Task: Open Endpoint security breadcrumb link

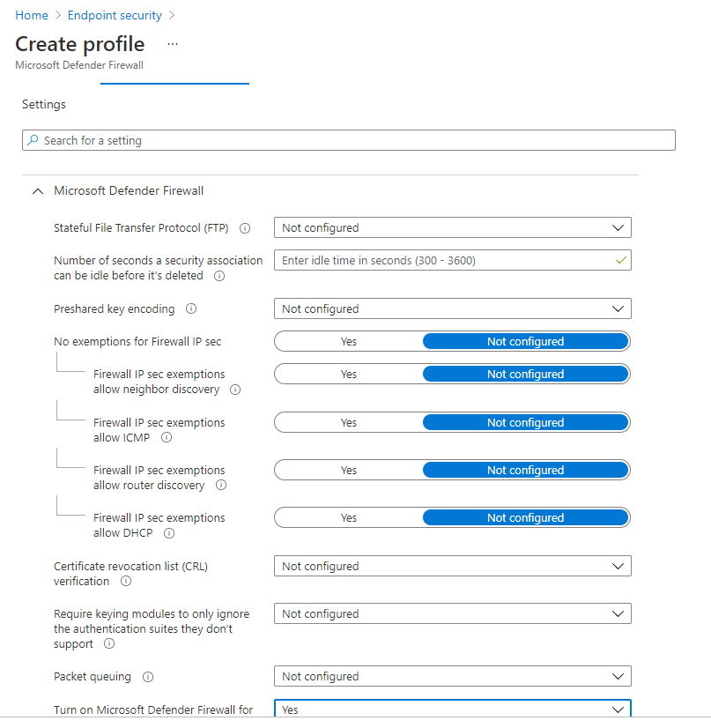Action: point(115,15)
